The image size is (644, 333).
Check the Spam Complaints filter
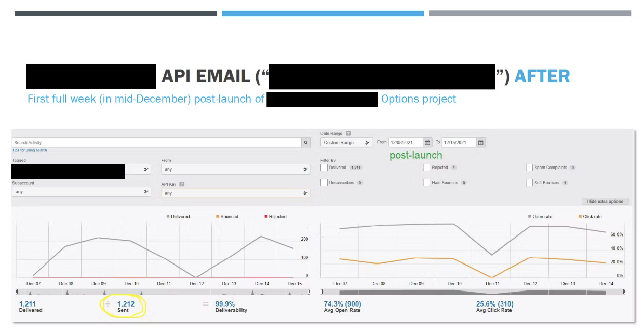point(529,167)
